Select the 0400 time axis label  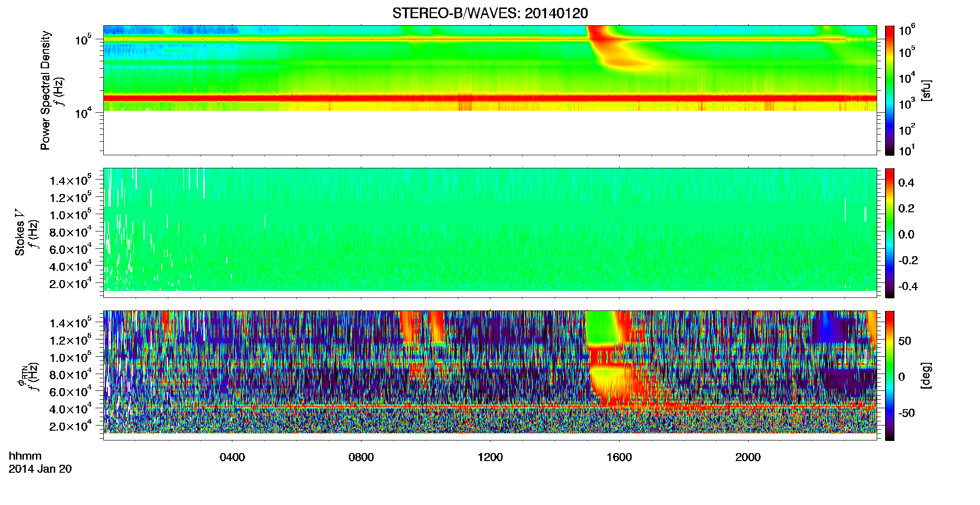(232, 457)
